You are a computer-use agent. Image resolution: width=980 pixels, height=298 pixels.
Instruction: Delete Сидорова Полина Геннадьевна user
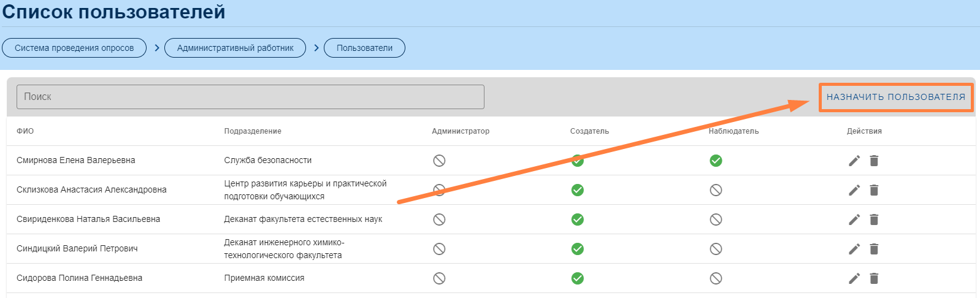[x=874, y=278]
